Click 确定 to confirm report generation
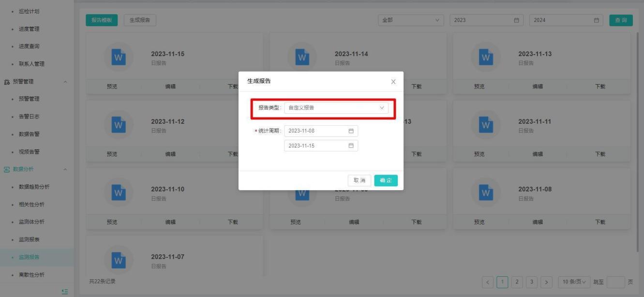This screenshot has width=644, height=297. (386, 180)
